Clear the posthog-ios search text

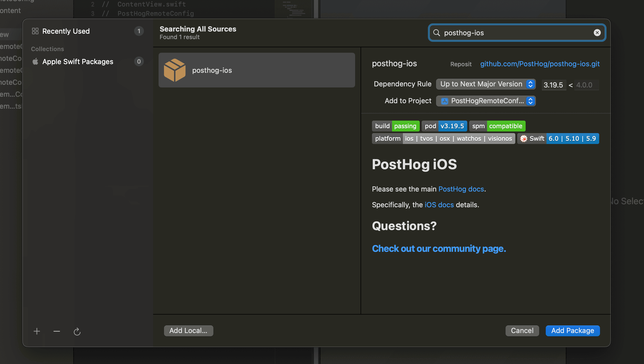click(x=597, y=33)
